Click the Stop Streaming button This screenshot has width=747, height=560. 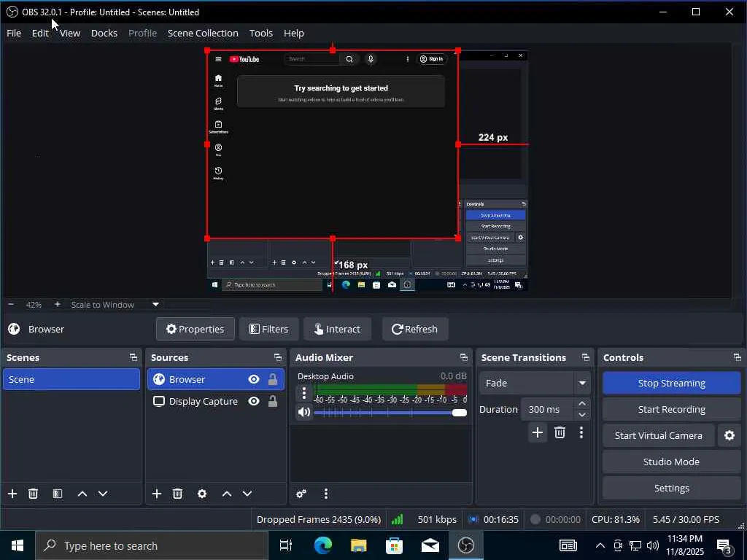pos(671,383)
